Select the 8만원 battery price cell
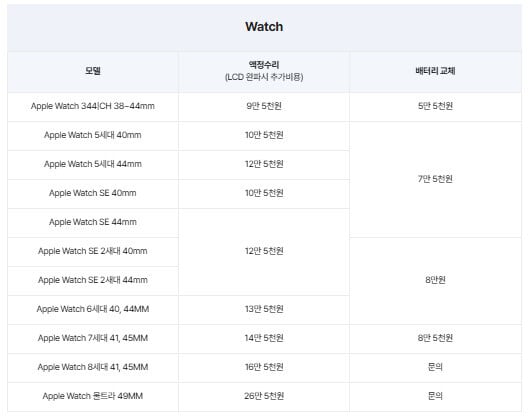The height and width of the screenshot is (420, 531). [435, 280]
